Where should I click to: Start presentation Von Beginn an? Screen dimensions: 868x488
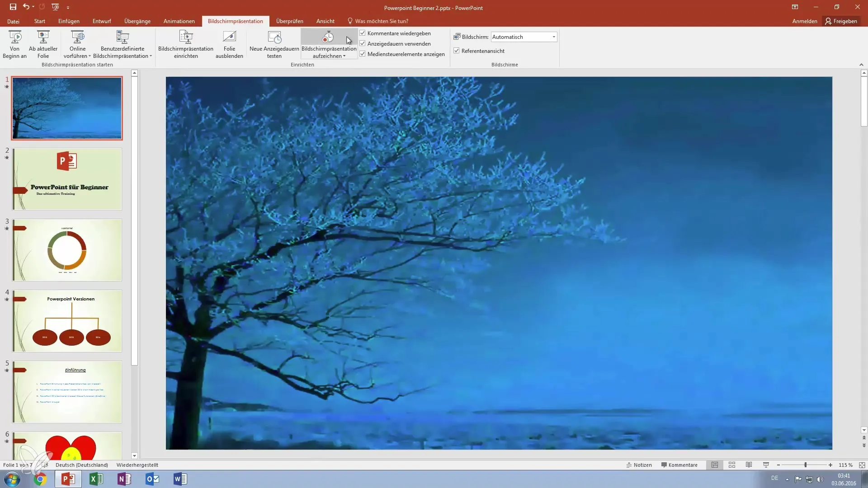(x=14, y=44)
